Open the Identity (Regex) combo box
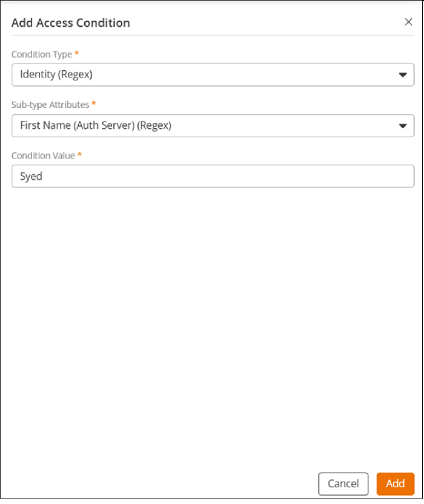This screenshot has height=504, width=424. pos(213,74)
